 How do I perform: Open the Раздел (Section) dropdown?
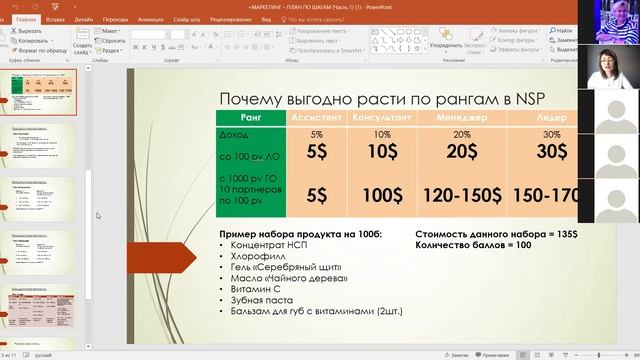click(x=109, y=50)
